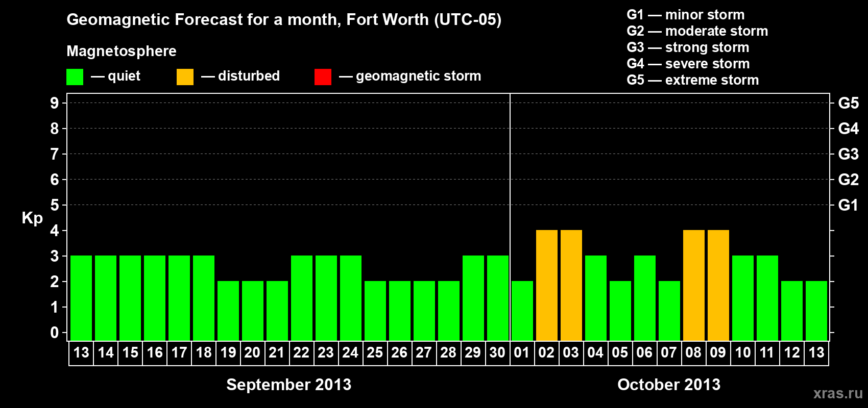Click the 'October 2013' month label

[x=669, y=385]
